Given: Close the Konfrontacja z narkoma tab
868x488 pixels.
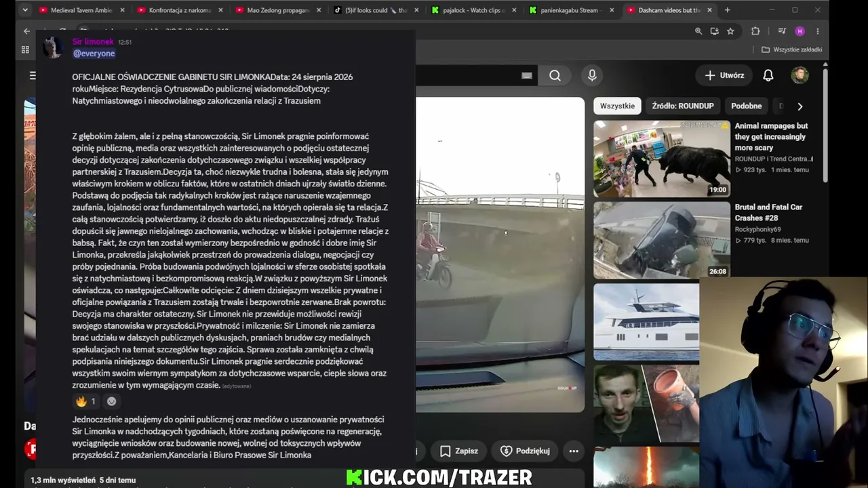Looking at the screenshot, I should click(220, 10).
